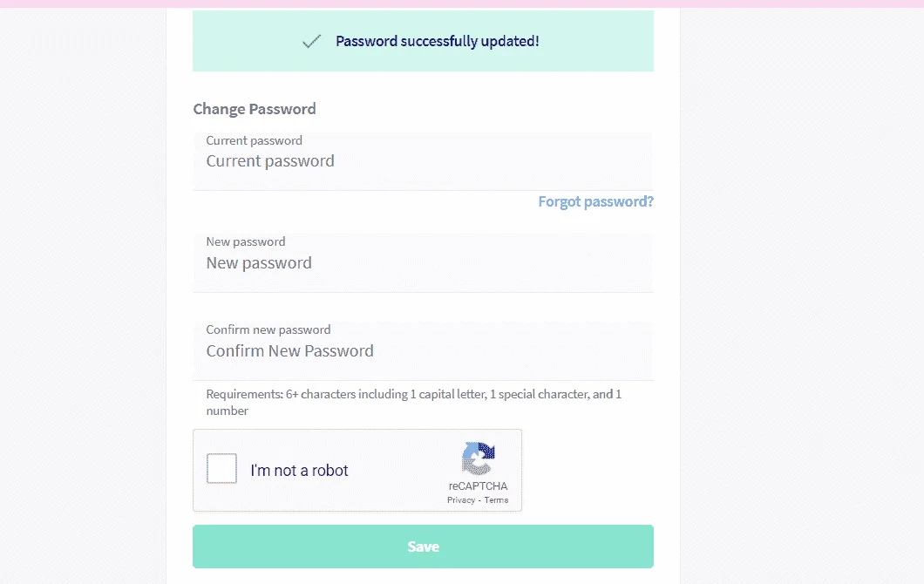Focus the New password input field
The width and height of the screenshot is (924, 584).
(x=423, y=263)
